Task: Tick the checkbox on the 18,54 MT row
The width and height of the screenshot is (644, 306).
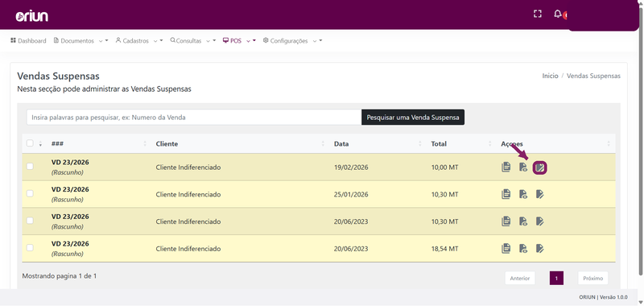Action: tap(30, 248)
